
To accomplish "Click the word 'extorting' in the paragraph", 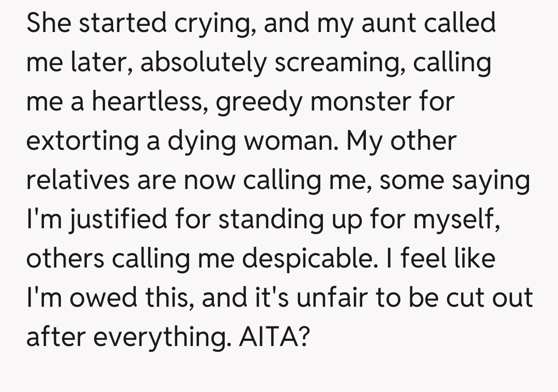I will [81, 140].
